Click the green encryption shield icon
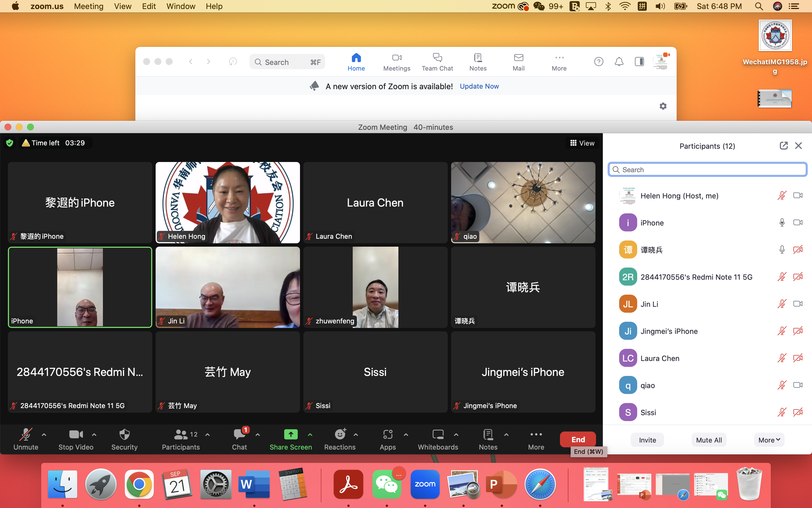The width and height of the screenshot is (812, 508). [x=10, y=143]
